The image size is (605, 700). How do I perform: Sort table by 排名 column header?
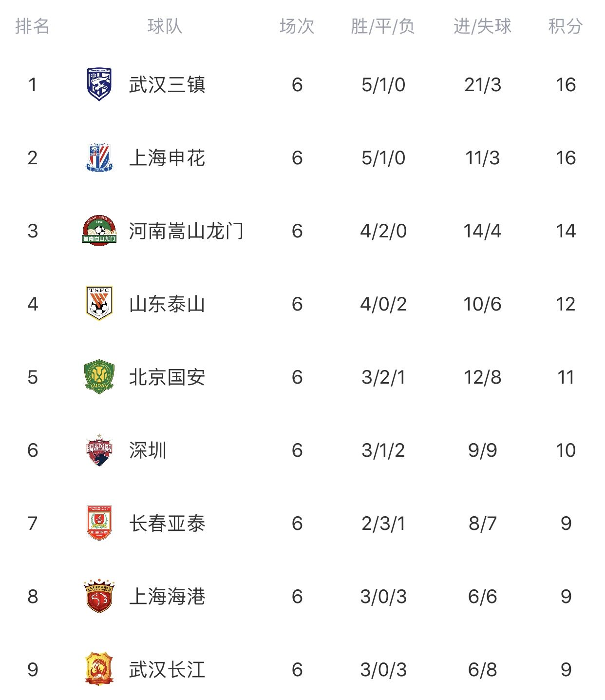(33, 26)
